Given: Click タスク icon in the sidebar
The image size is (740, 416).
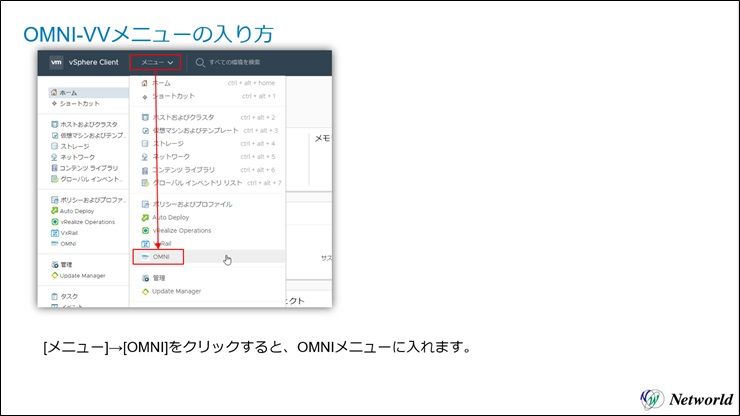Looking at the screenshot, I should click(x=54, y=297).
